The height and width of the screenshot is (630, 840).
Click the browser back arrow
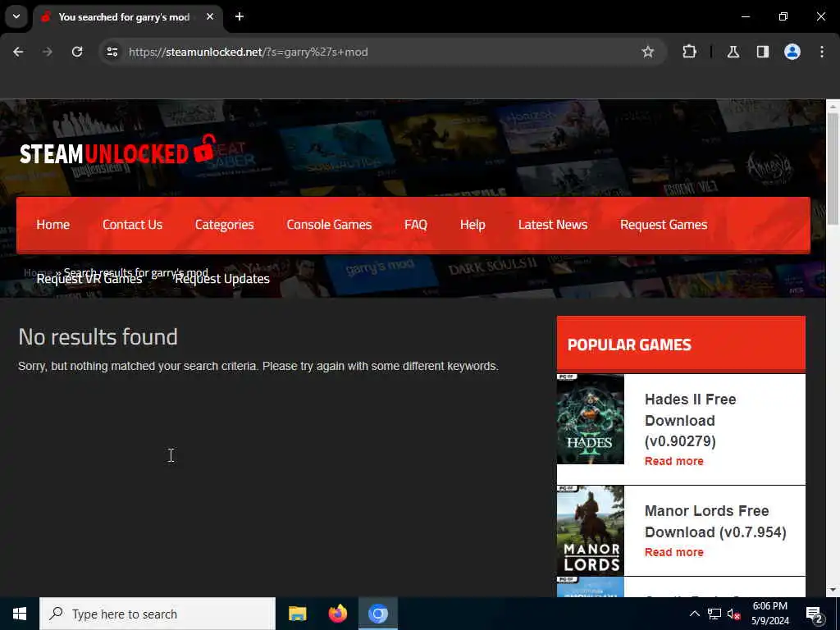click(x=18, y=52)
